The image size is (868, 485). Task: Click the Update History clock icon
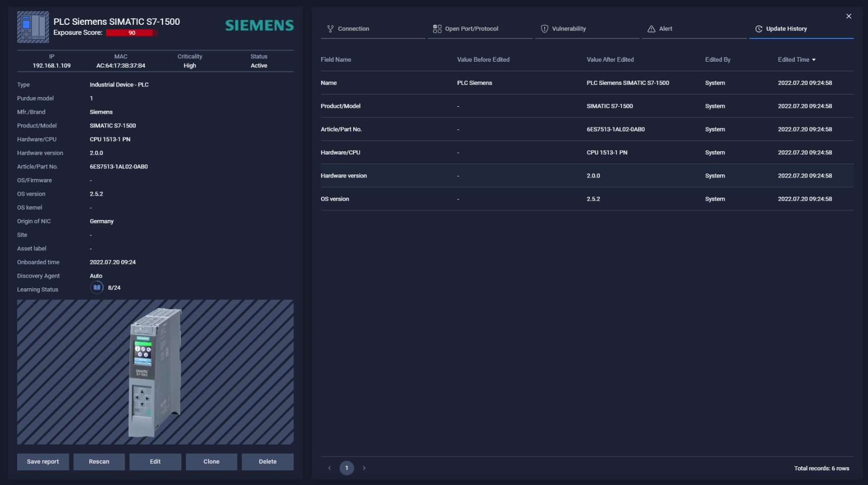pos(759,29)
